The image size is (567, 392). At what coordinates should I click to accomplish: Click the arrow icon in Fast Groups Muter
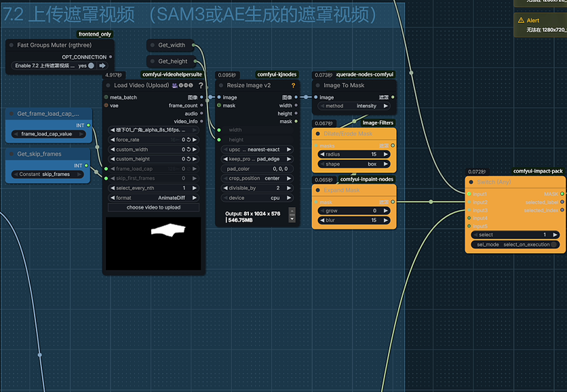point(103,66)
